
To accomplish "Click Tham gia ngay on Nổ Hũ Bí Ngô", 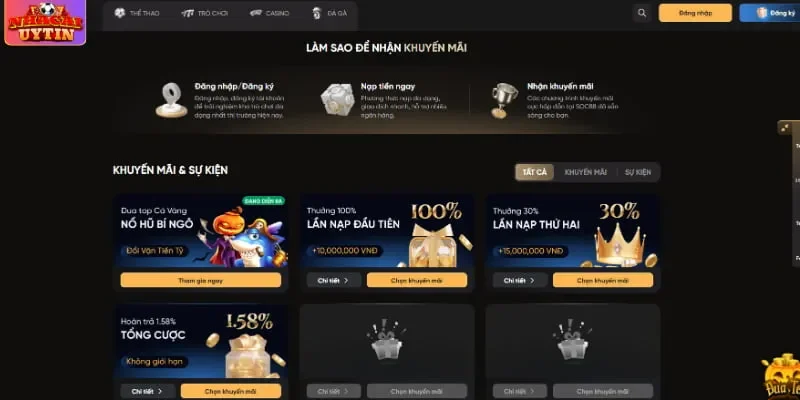I will 201,280.
